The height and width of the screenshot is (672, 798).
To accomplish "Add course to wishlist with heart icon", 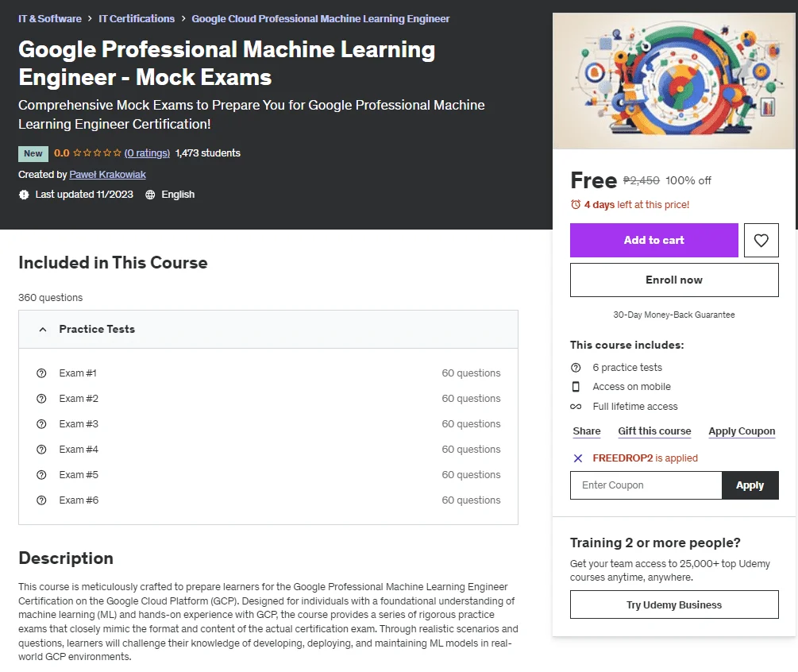I will (x=761, y=240).
